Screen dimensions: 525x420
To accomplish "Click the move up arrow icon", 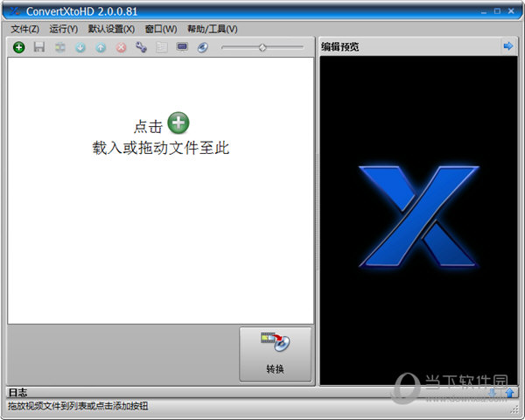I will click(x=101, y=47).
